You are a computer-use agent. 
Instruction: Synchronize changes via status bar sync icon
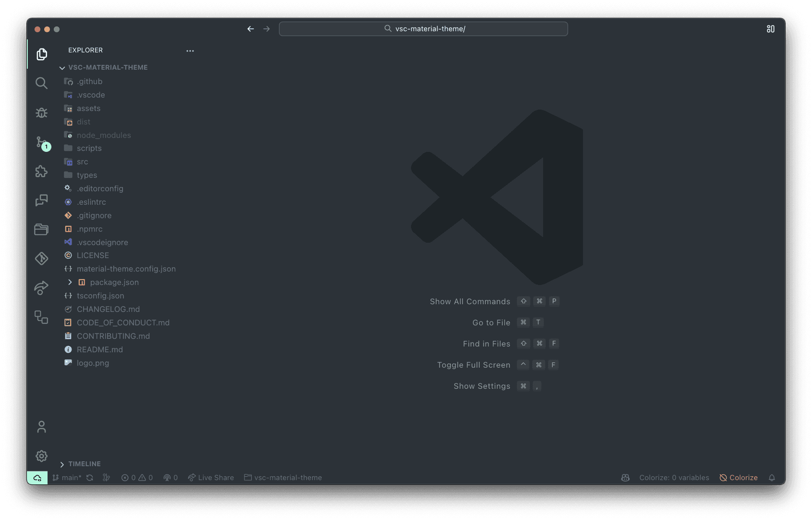coord(90,478)
